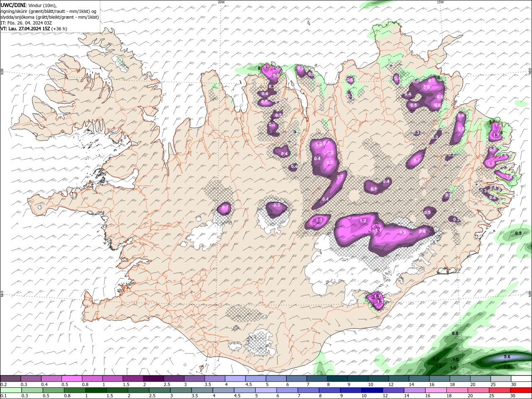Click the white upper swatch after the 30 label
This screenshot has width=532, height=399.
coord(522,379)
